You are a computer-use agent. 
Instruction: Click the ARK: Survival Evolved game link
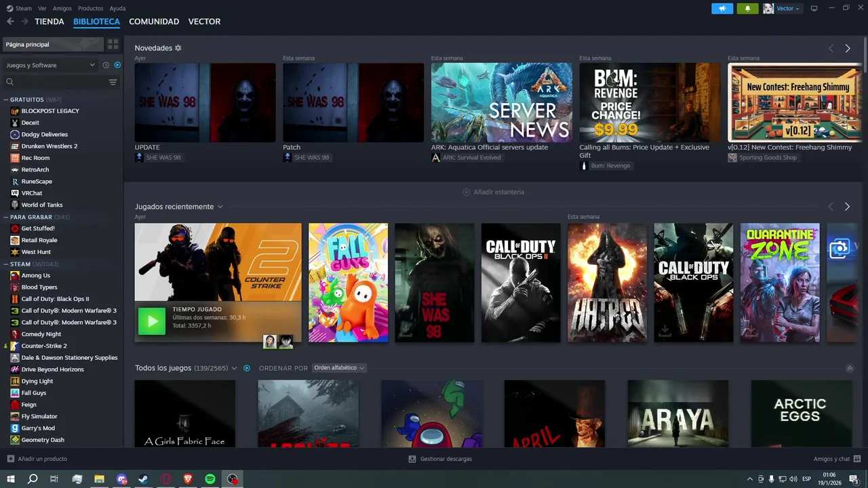coord(467,157)
